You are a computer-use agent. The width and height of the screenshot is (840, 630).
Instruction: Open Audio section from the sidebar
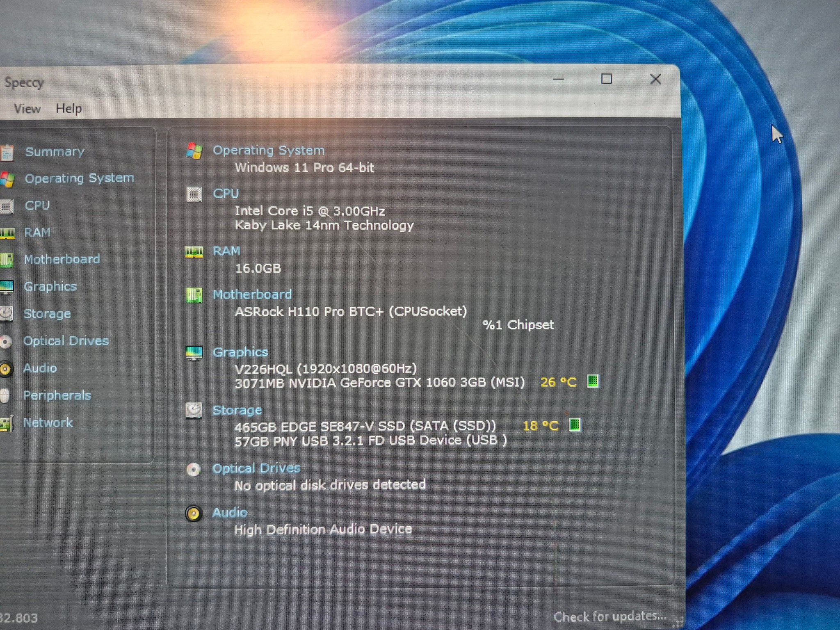pyautogui.click(x=40, y=368)
